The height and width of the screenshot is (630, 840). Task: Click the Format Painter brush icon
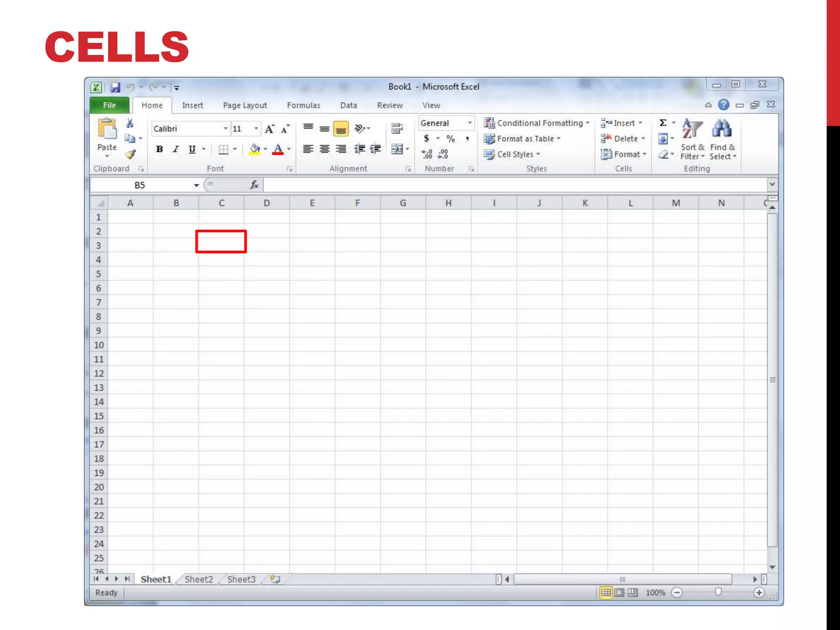[130, 155]
